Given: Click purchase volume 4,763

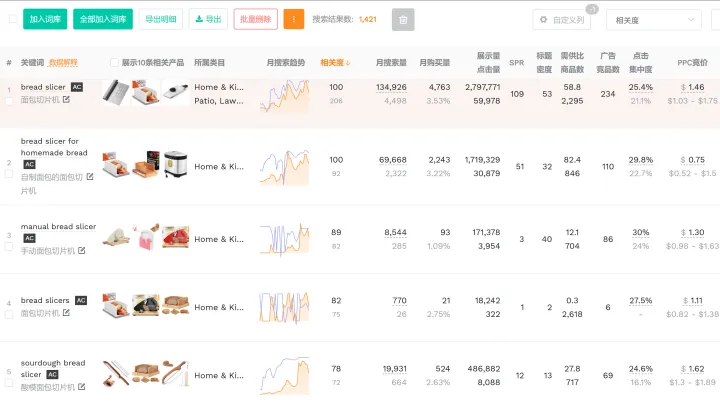Looking at the screenshot, I should pyautogui.click(x=439, y=87).
